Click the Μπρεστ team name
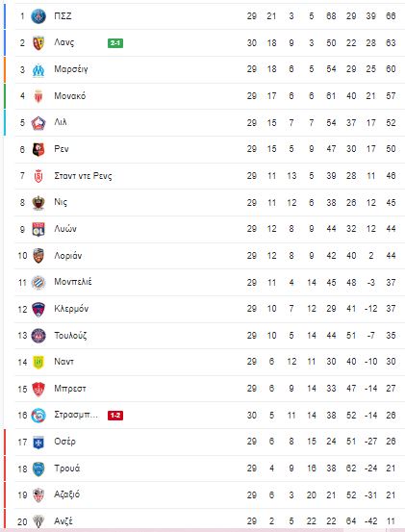This screenshot has height=532, width=405. [70, 389]
